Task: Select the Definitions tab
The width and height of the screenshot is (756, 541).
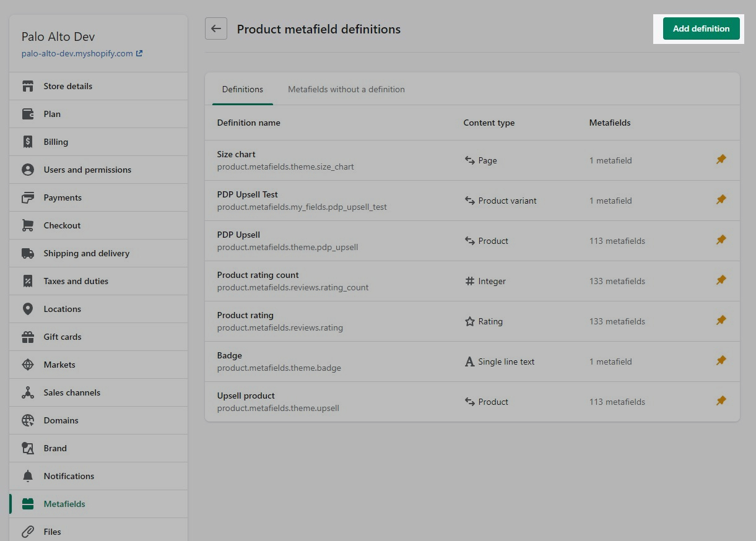Action: point(242,89)
